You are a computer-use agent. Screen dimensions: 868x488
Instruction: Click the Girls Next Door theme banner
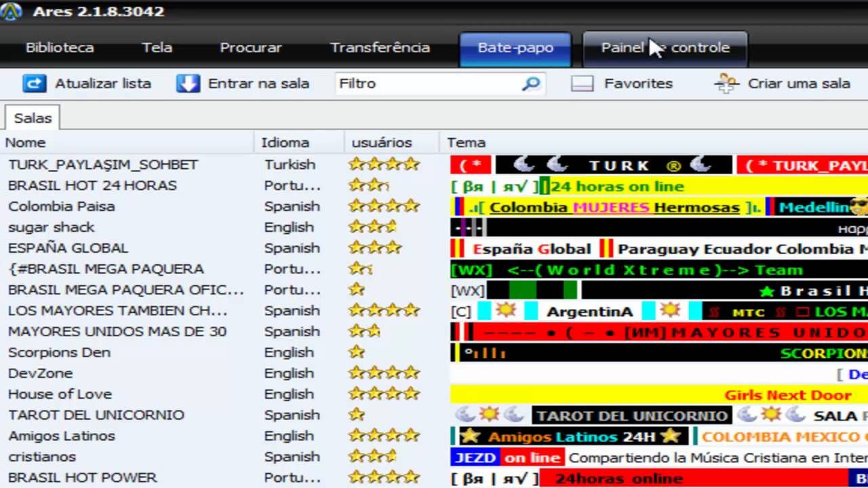[788, 395]
